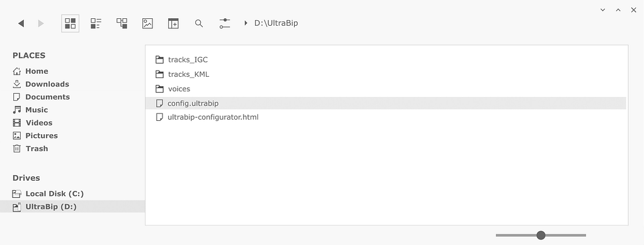Click the D:\UltraBip path field
This screenshot has width=644, height=245.
[276, 23]
